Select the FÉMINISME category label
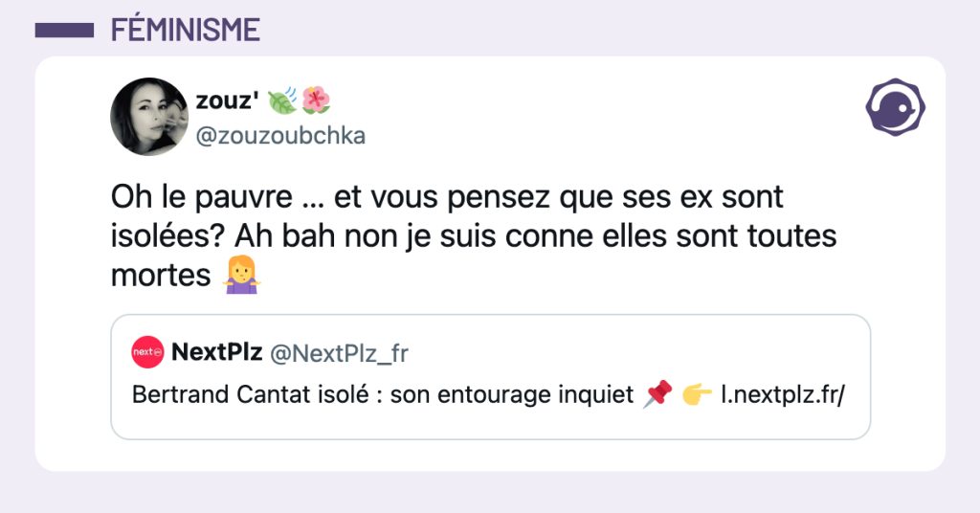 (x=185, y=30)
